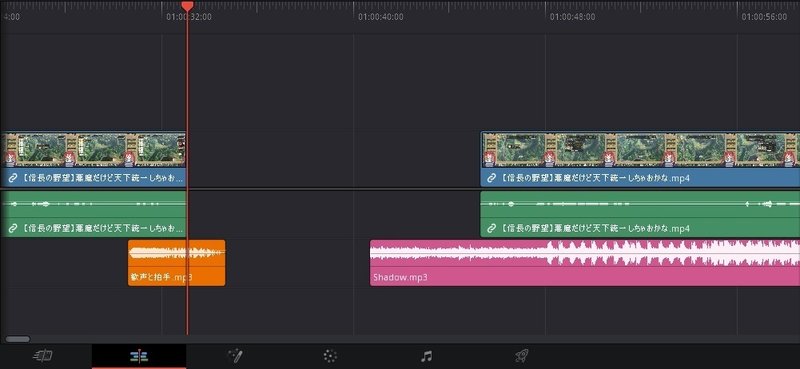Image resolution: width=800 pixels, height=369 pixels.
Task: Click link icon on first blue video clip
Action: 14,178
